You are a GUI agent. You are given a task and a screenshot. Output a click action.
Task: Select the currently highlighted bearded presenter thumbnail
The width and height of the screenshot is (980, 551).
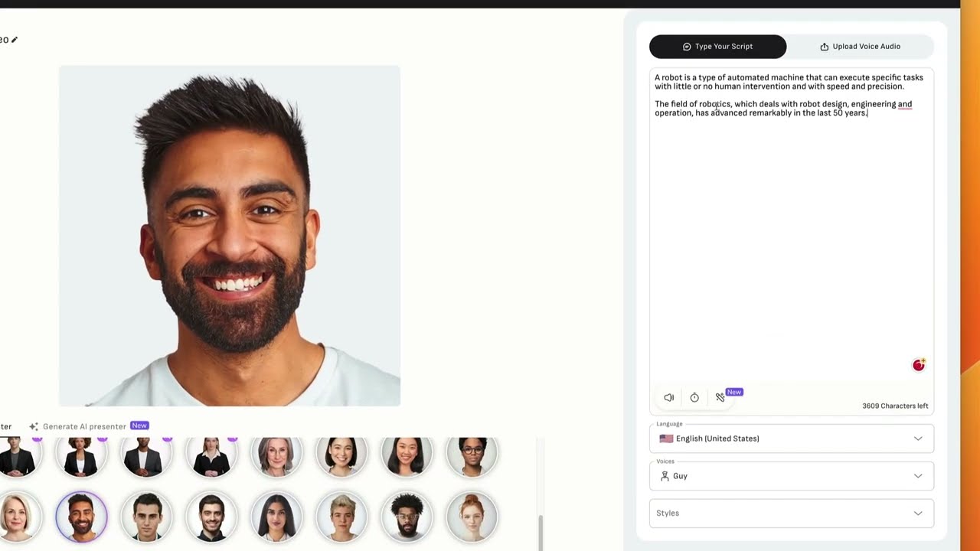coord(81,517)
